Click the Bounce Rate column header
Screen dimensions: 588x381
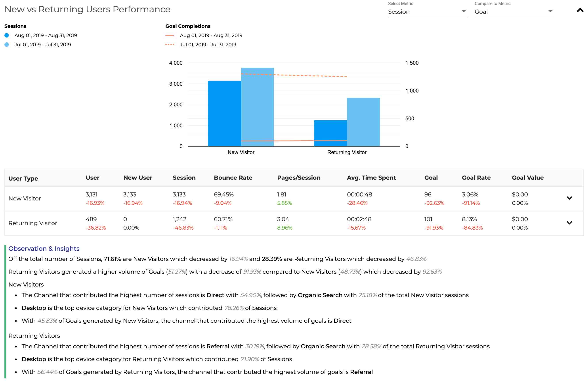point(233,178)
